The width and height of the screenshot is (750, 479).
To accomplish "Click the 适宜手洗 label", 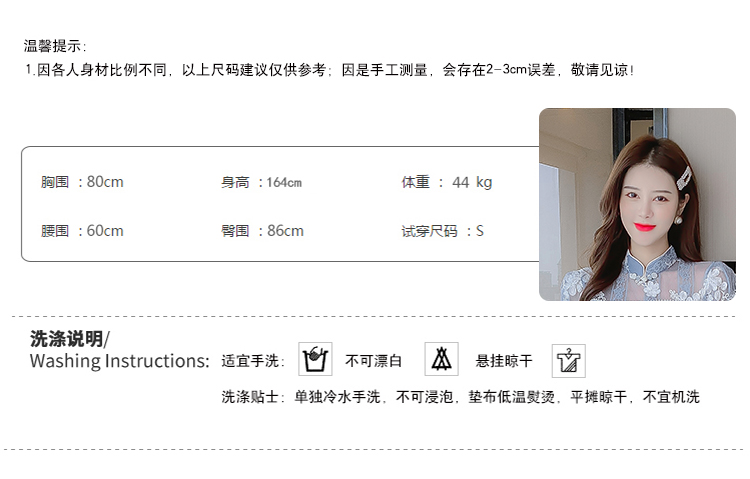I will coord(253,361).
